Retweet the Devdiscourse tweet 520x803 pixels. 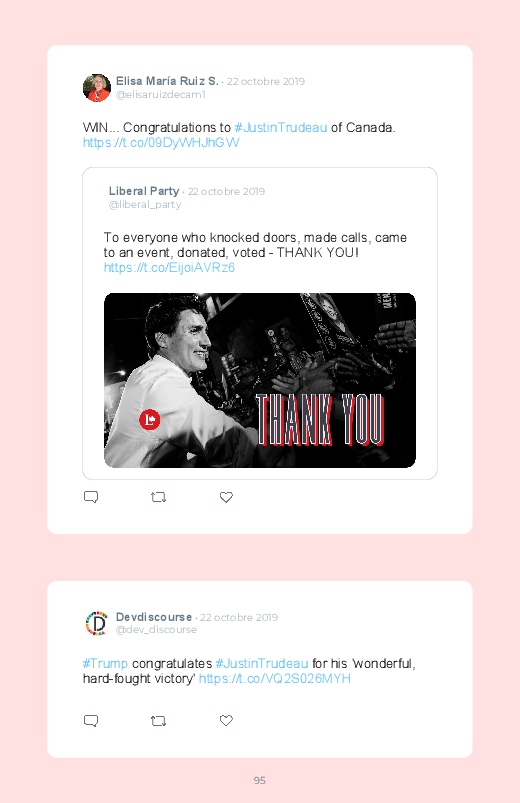(158, 721)
